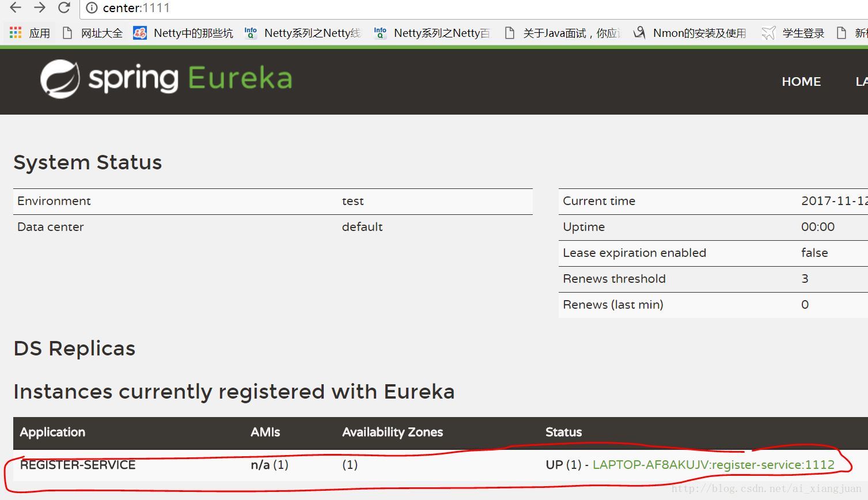This screenshot has height=500, width=868.
Task: Select the Environment row value test
Action: click(x=352, y=201)
